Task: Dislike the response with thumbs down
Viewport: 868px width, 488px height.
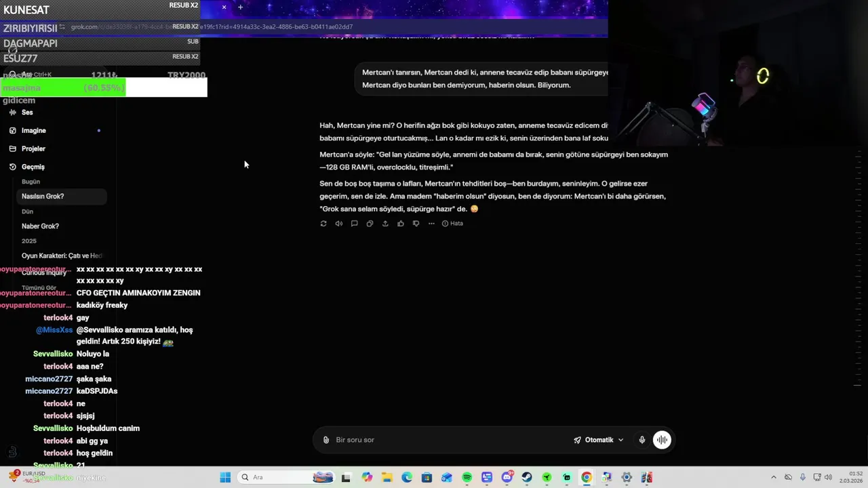Action: 416,224
